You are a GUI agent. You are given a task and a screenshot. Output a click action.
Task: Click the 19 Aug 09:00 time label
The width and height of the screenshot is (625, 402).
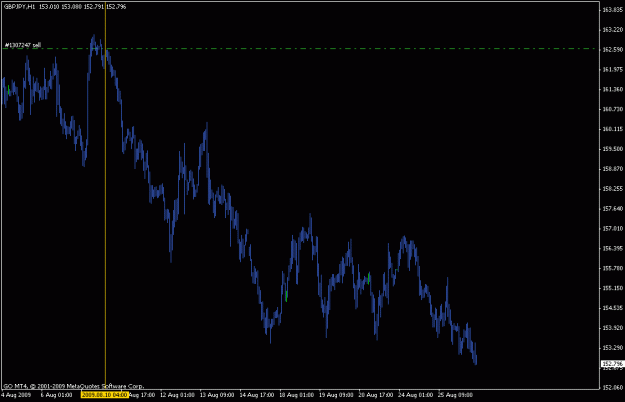tap(336, 395)
